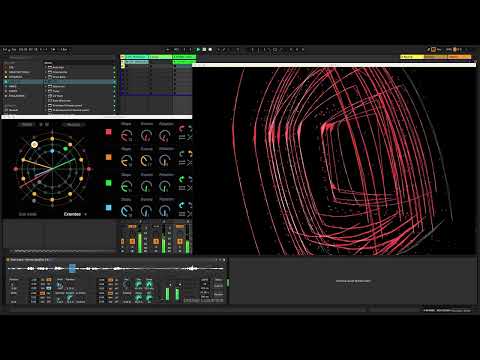This screenshot has height=360, width=480.
Task: Toggle the second large orange mixer channel button
Action: tap(156, 241)
